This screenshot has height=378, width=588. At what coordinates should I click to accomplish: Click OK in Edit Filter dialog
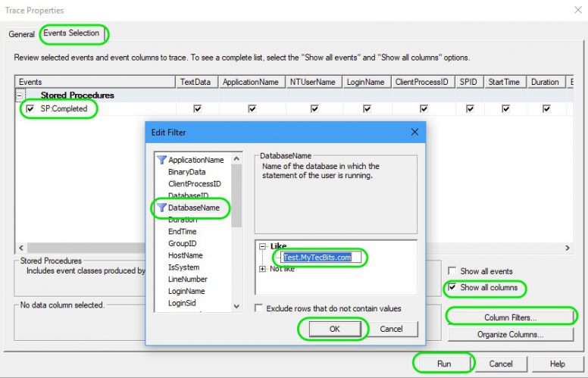[x=334, y=329]
